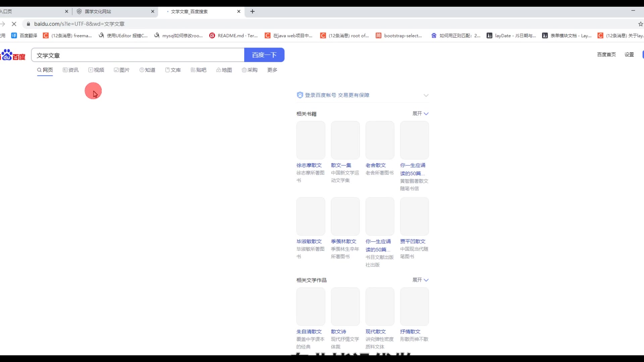Image resolution: width=644 pixels, height=362 pixels.
Task: Open the 百度翻译 bookmark
Action: point(24,36)
